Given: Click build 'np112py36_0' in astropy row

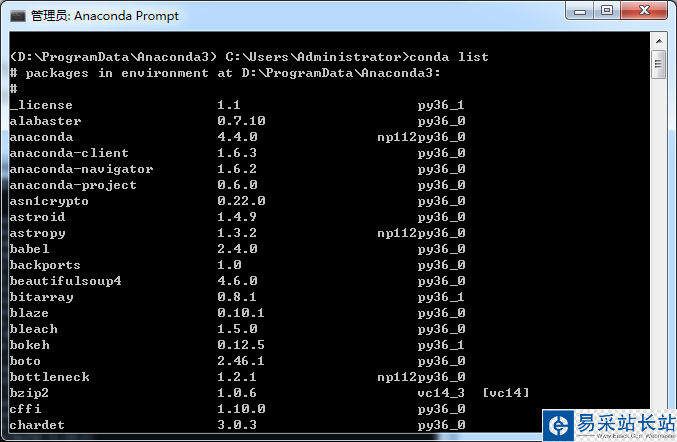Looking at the screenshot, I should [x=421, y=233].
